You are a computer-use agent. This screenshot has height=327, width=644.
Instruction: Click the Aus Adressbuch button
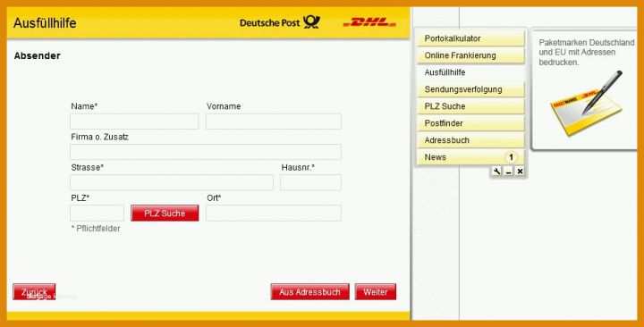point(310,292)
